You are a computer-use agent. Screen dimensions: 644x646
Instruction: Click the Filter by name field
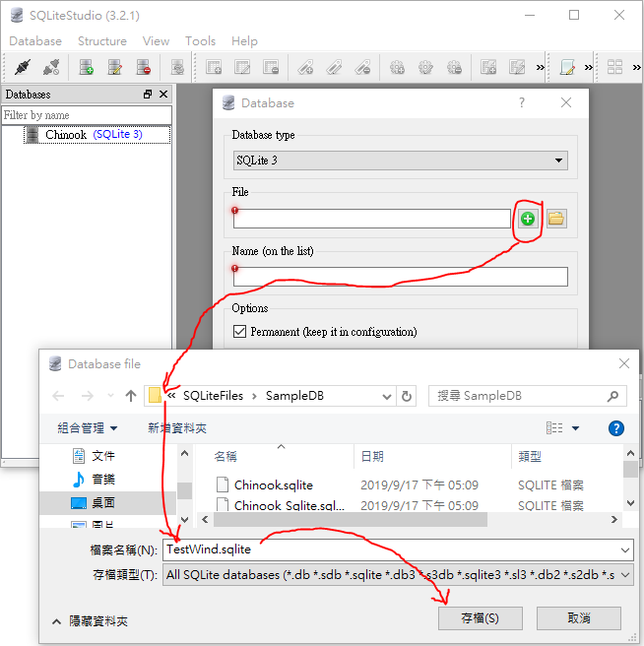tap(87, 115)
